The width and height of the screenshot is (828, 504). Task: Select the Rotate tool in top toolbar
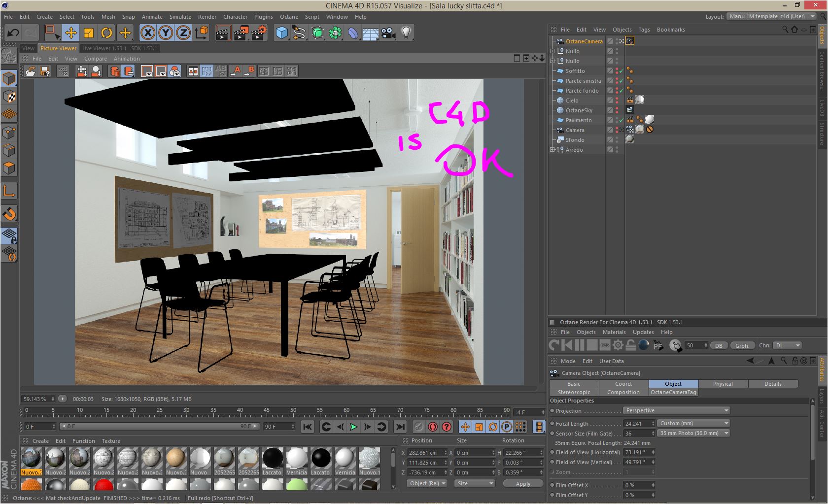tap(106, 33)
